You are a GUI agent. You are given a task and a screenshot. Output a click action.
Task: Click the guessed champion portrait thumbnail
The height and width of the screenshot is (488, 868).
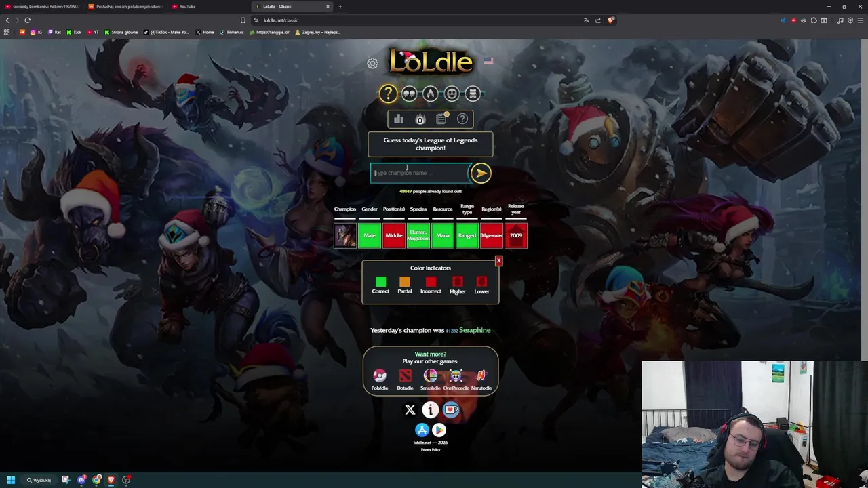pos(344,235)
